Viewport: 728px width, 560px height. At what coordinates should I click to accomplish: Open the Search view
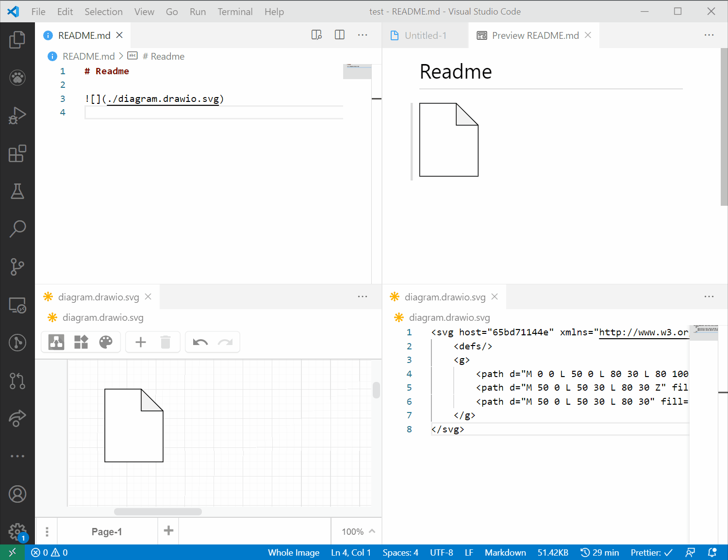(x=17, y=229)
